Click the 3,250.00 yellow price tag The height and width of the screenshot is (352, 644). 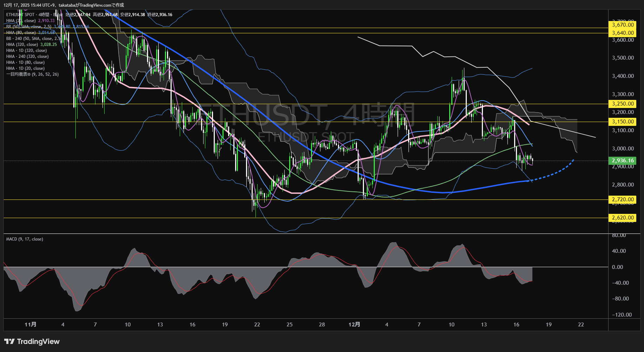[x=623, y=104]
